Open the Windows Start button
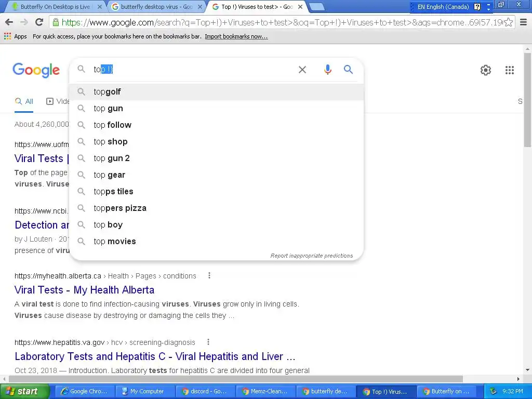The image size is (532, 399). [x=24, y=392]
